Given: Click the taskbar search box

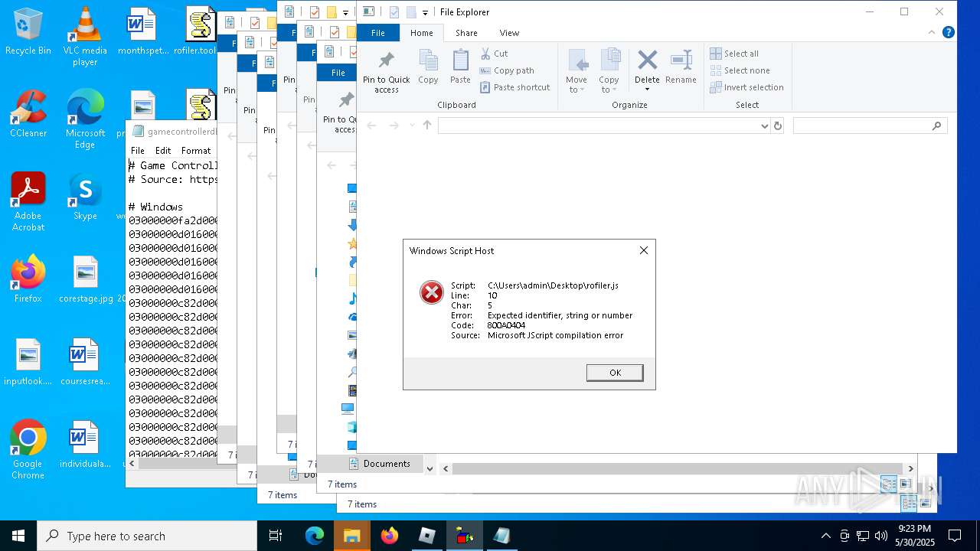Looking at the screenshot, I should pyautogui.click(x=147, y=536).
